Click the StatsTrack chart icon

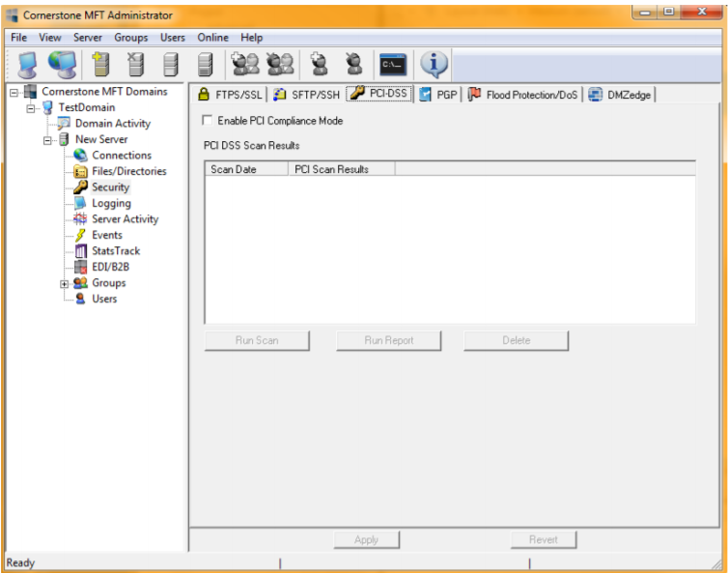click(x=80, y=251)
